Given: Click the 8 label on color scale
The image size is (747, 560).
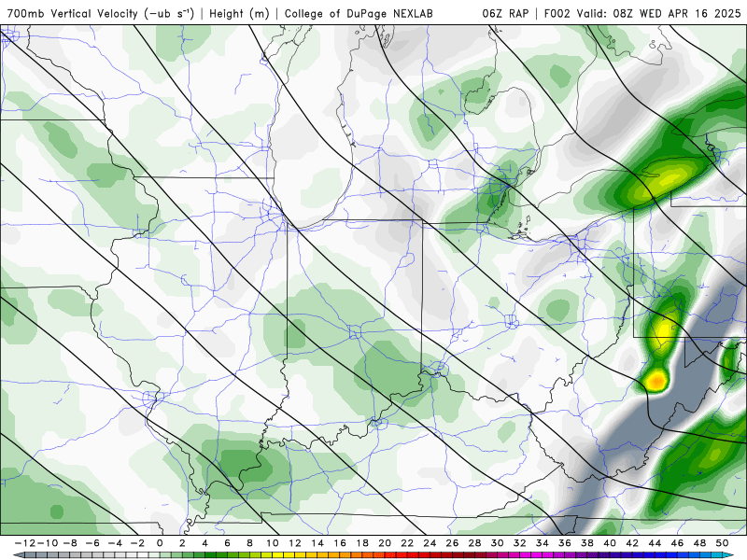Looking at the screenshot, I should [x=249, y=543].
